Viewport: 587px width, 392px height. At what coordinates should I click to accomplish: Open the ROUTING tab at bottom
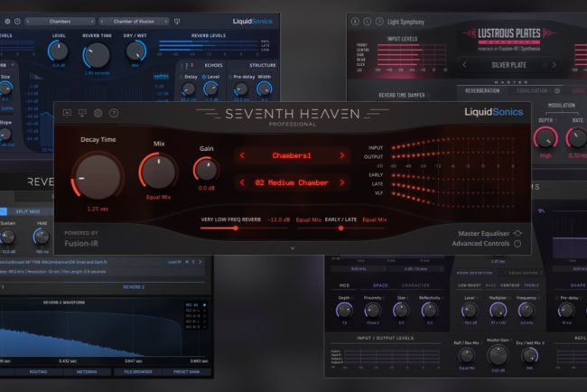point(38,372)
